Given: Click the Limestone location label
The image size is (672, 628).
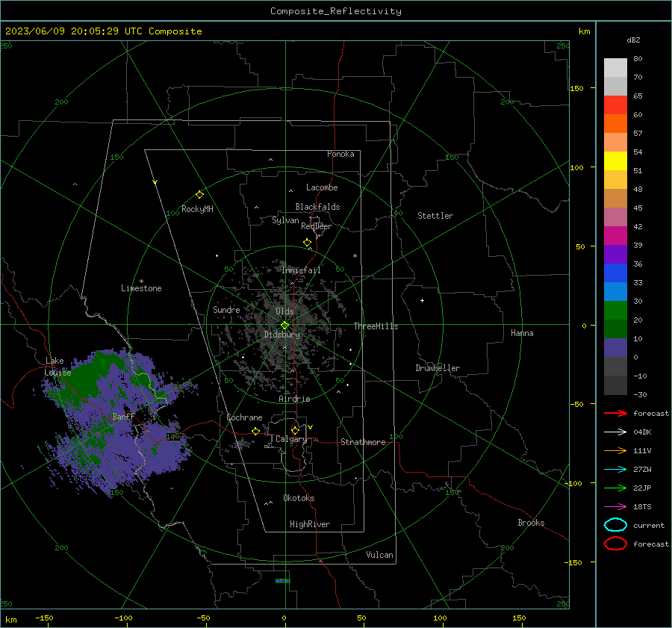Looking at the screenshot, I should [141, 288].
